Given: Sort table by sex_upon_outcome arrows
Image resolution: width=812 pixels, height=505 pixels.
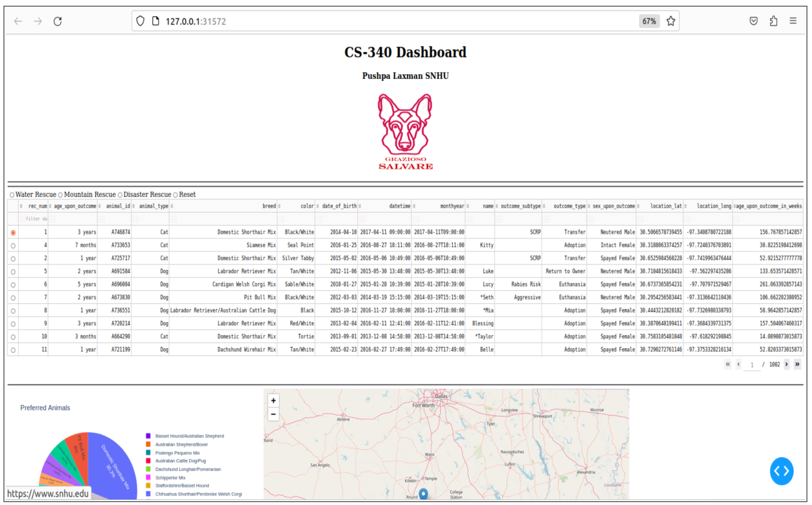Looking at the screenshot, I should coord(589,206).
